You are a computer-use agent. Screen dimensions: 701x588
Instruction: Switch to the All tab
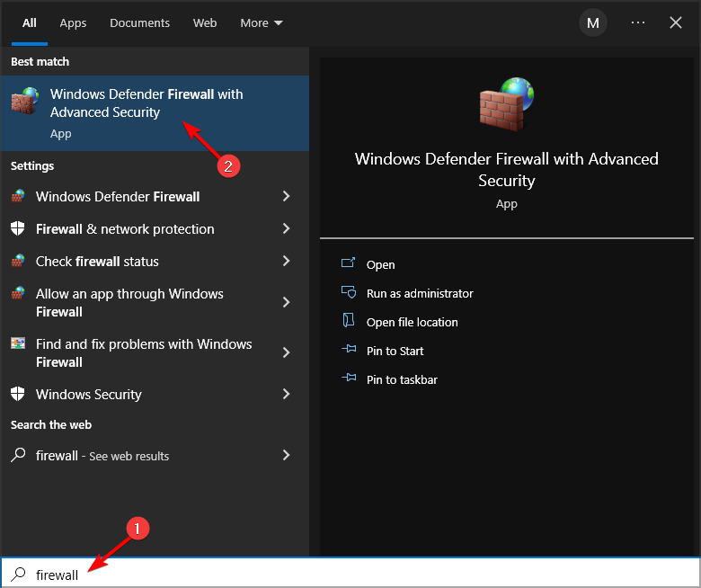pyautogui.click(x=30, y=22)
